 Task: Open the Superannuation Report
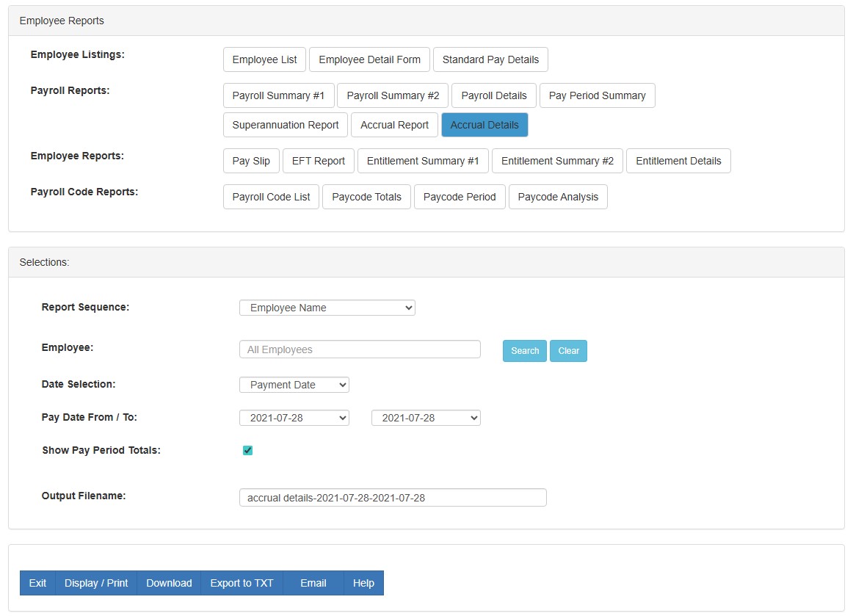coord(285,125)
